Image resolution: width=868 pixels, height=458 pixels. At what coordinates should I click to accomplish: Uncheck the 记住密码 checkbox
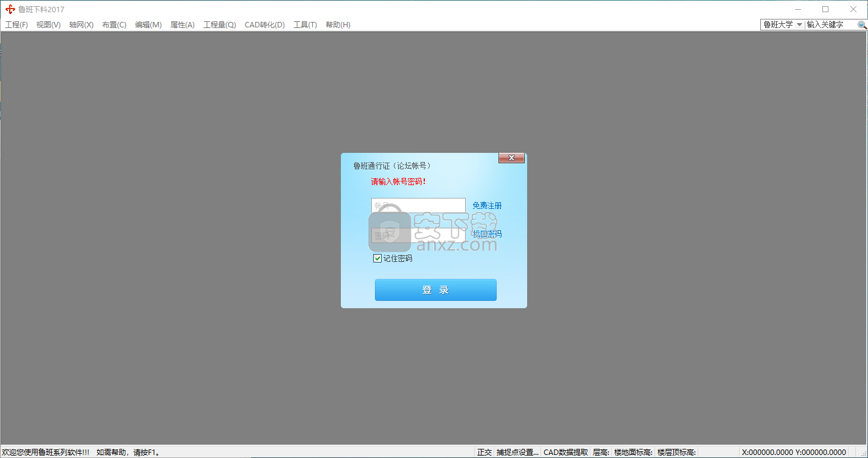coord(377,258)
